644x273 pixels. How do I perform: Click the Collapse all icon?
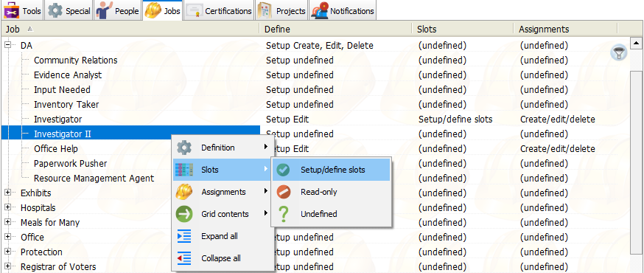click(x=184, y=258)
